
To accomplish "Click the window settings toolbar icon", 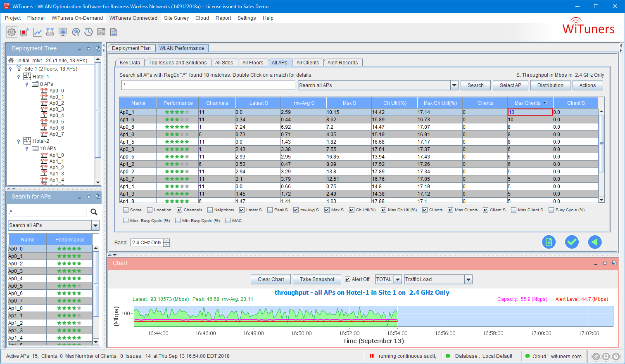I will [x=101, y=32].
